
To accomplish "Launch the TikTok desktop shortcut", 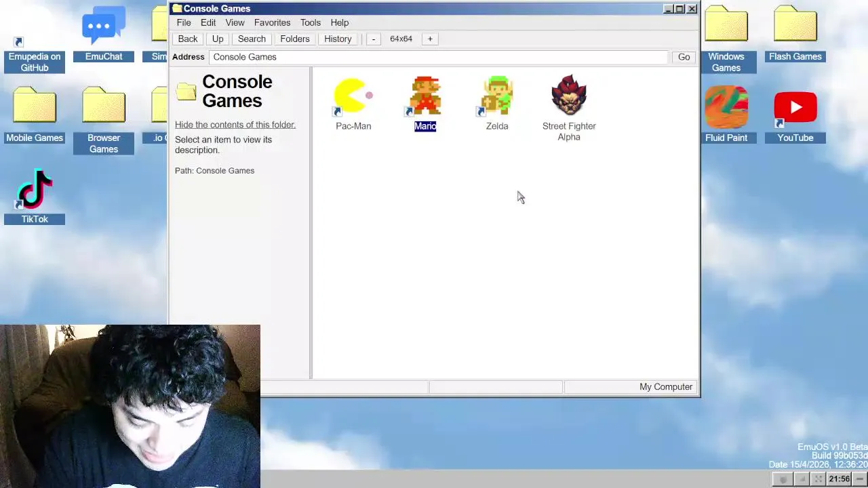I will [x=35, y=197].
